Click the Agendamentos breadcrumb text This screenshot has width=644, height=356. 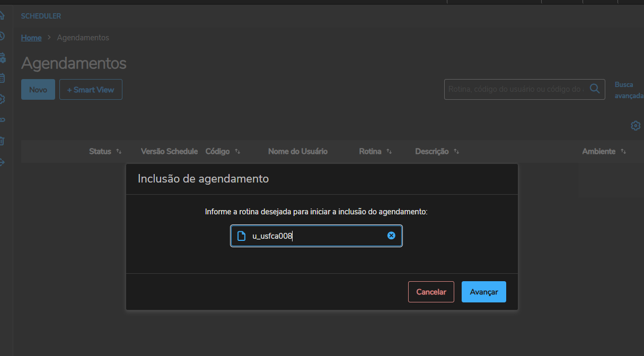click(x=83, y=38)
